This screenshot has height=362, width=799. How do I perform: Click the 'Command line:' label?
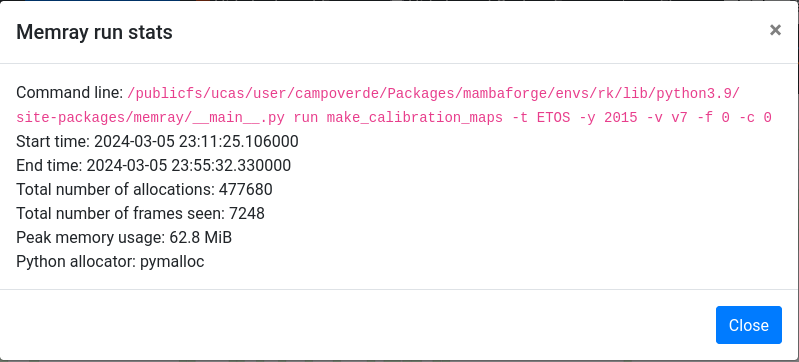tap(70, 93)
